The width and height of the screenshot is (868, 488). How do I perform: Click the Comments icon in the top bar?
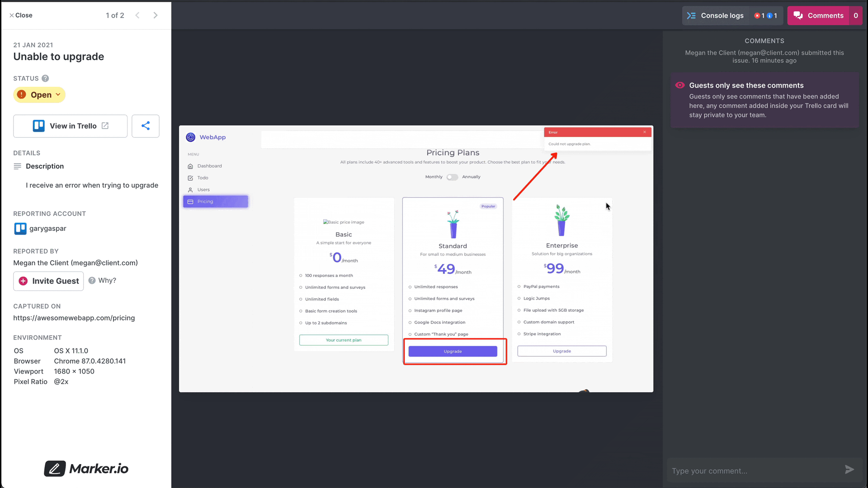pos(799,15)
